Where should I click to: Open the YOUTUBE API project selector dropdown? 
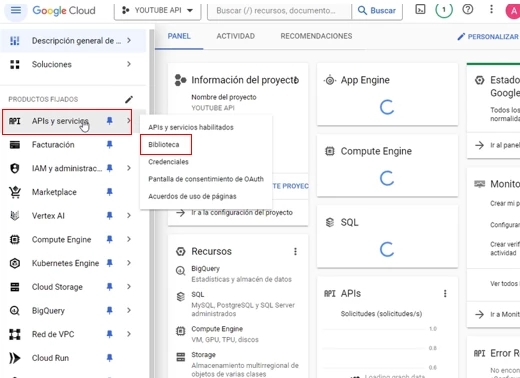[157, 11]
